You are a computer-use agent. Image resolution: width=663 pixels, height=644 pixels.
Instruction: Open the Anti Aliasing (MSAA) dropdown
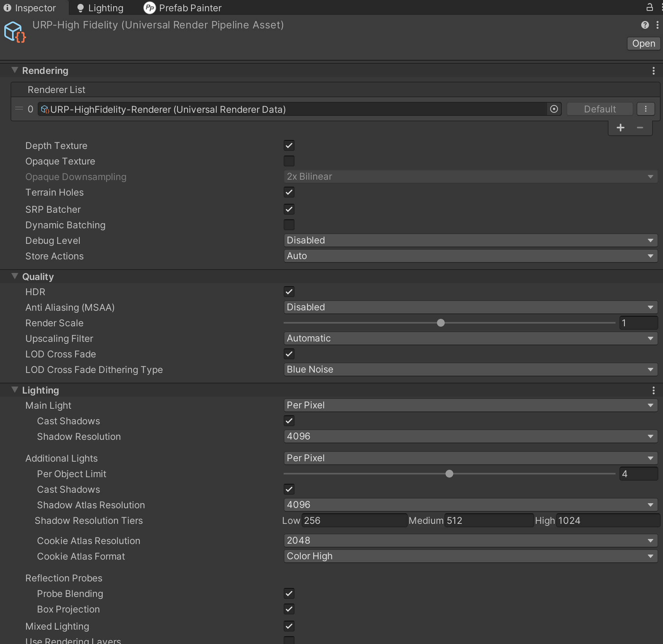coord(471,307)
